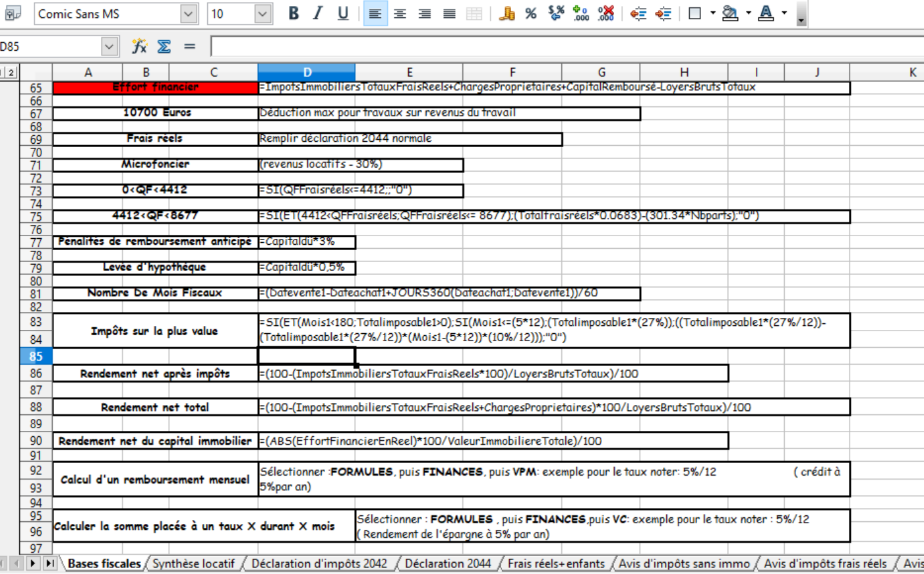This screenshot has width=924, height=574.
Task: Select row 85 header
Action: 36,356
